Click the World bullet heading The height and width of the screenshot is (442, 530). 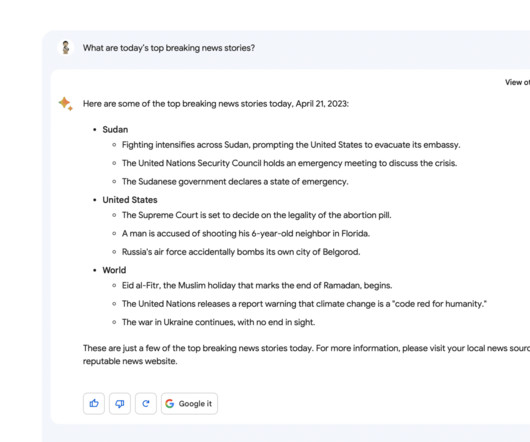tap(114, 270)
